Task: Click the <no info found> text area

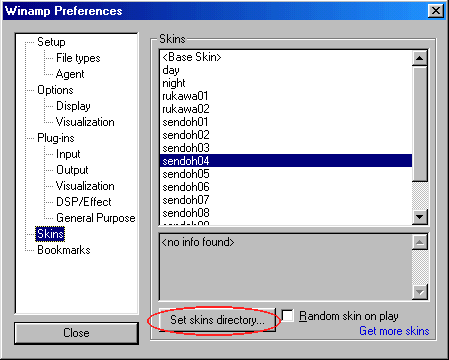Action: [286, 267]
